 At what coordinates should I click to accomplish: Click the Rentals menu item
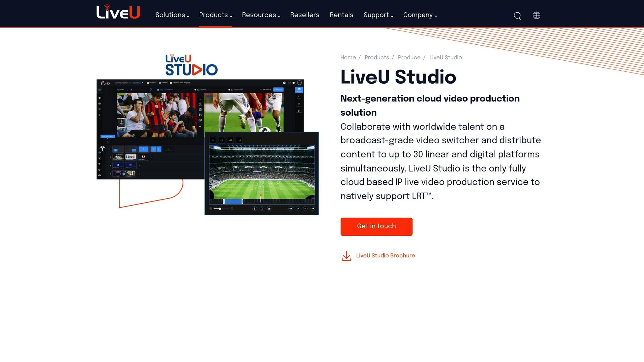click(341, 15)
